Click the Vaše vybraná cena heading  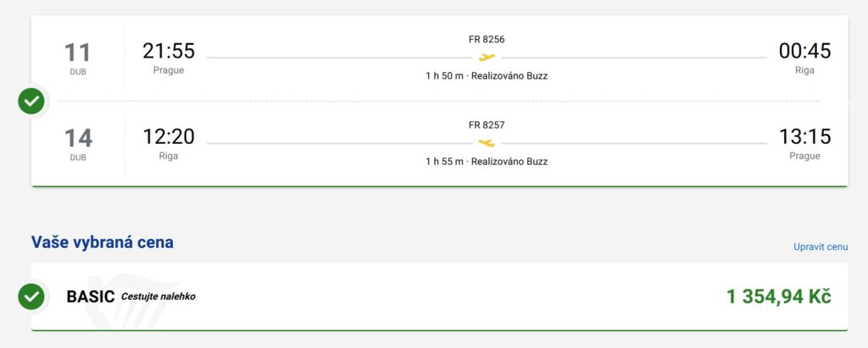pos(103,242)
